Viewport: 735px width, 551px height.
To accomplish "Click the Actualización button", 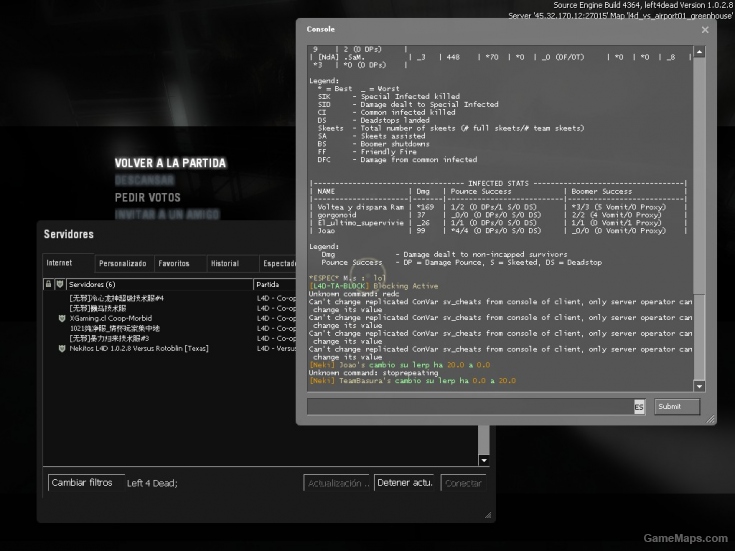I will pyautogui.click(x=337, y=483).
